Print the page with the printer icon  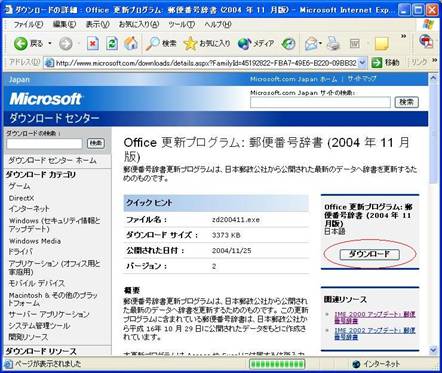click(333, 44)
